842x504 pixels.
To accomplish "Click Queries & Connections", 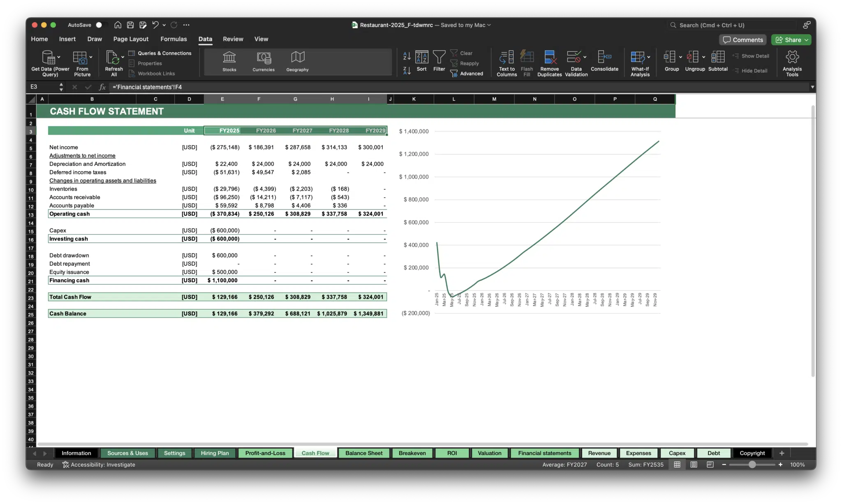I will pos(164,53).
